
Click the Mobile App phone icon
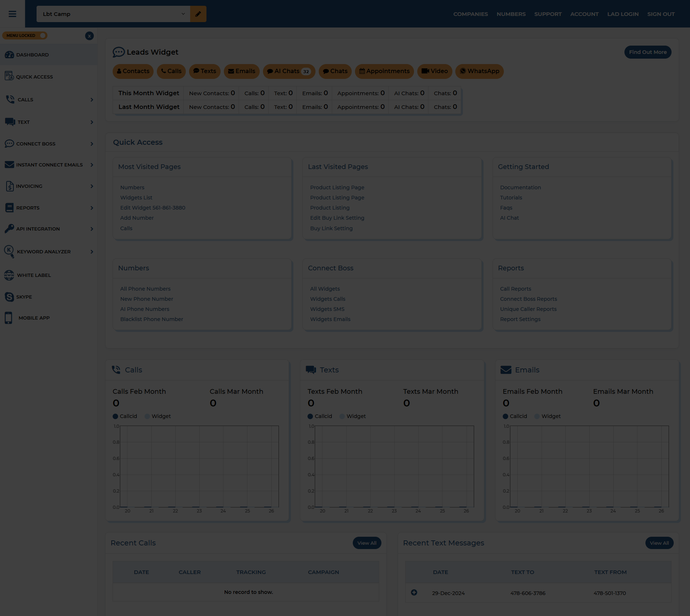pos(9,318)
